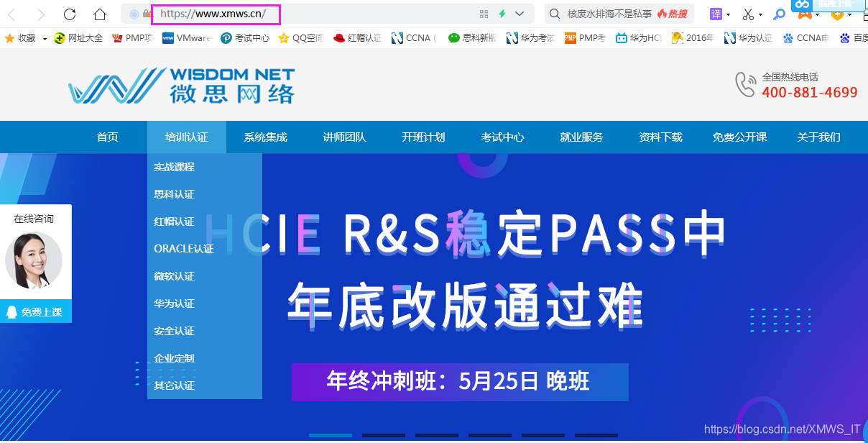The image size is (868, 443).
Task: Select 红帽认证 in the dropdown submenu
Action: [205, 221]
